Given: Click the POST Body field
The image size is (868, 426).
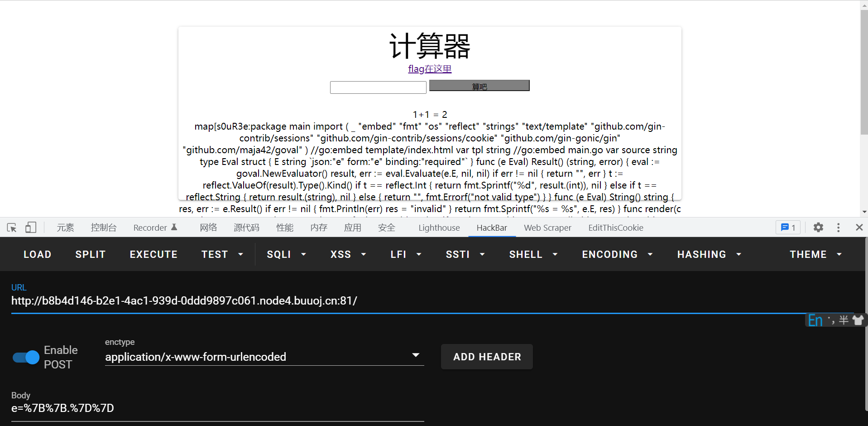Looking at the screenshot, I should pos(217,408).
